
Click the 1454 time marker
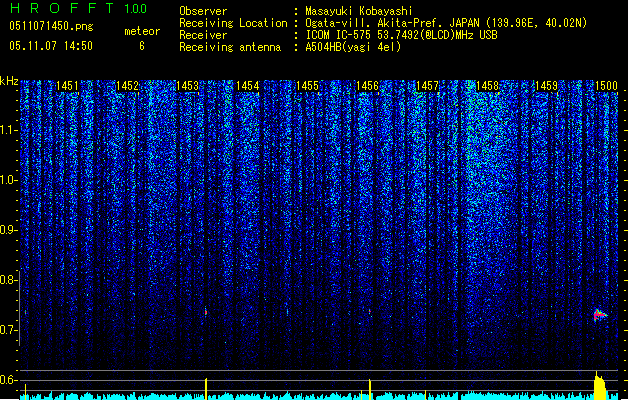coord(248,85)
